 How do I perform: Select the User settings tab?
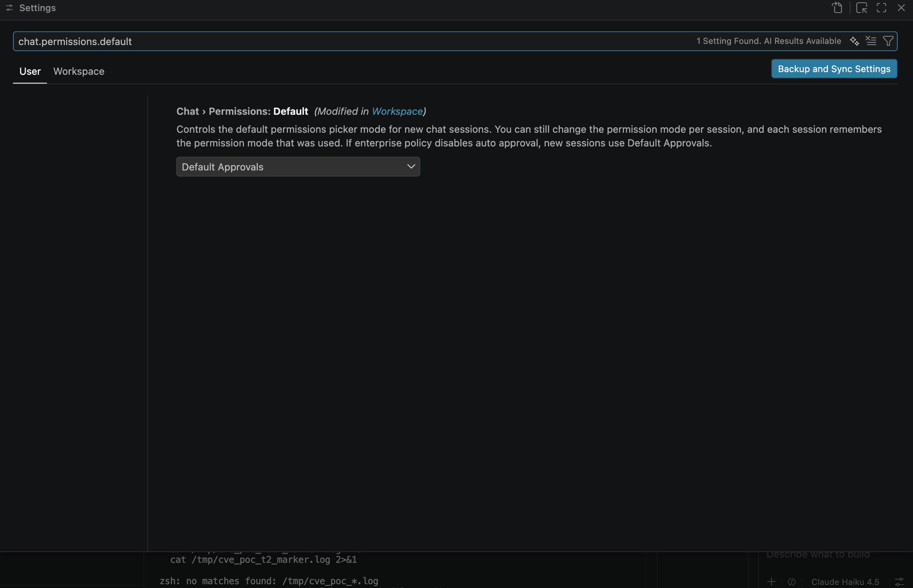point(30,71)
